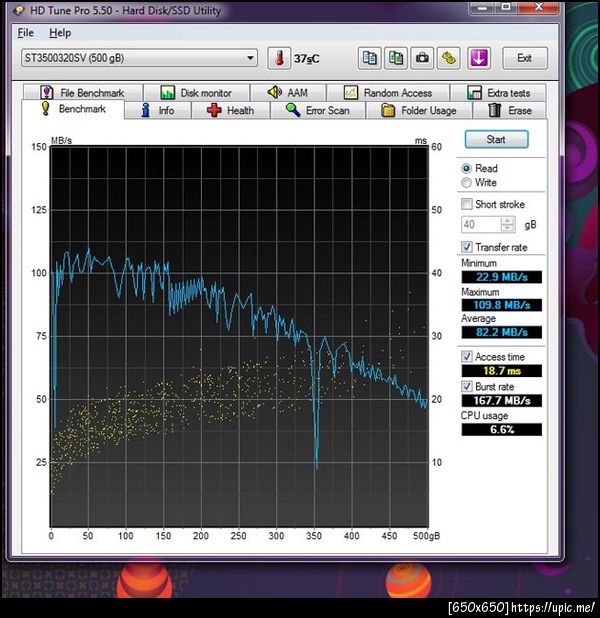
Task: Click the Maximum 109.8 MB/s value
Action: 501,305
